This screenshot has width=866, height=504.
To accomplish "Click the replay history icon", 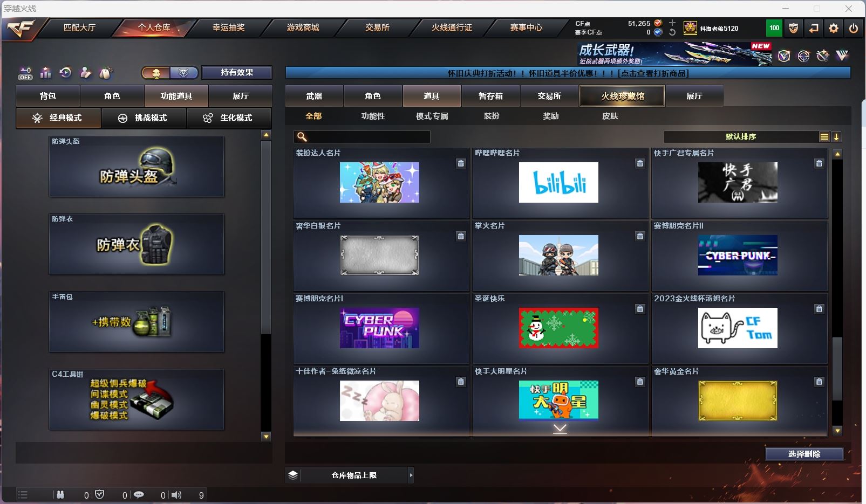I will coord(65,72).
